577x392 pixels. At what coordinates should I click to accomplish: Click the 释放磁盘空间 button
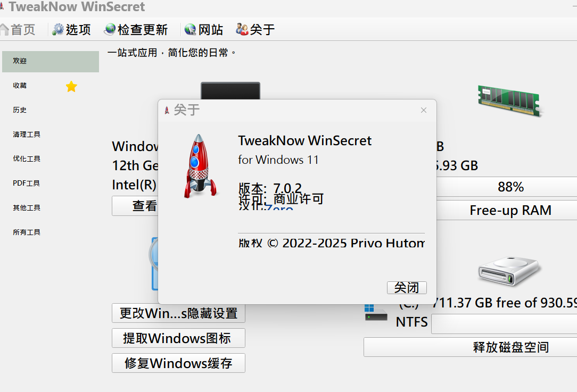pyautogui.click(x=471, y=347)
